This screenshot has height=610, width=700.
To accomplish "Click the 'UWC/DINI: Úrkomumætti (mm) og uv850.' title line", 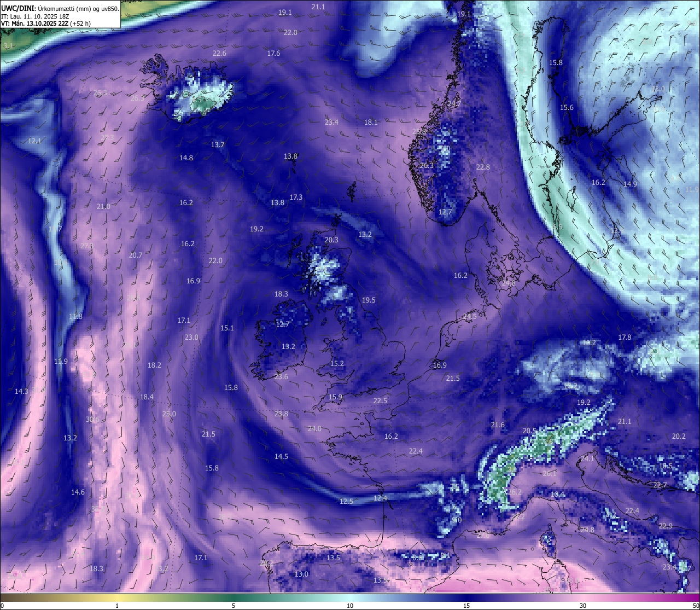I will coord(60,8).
